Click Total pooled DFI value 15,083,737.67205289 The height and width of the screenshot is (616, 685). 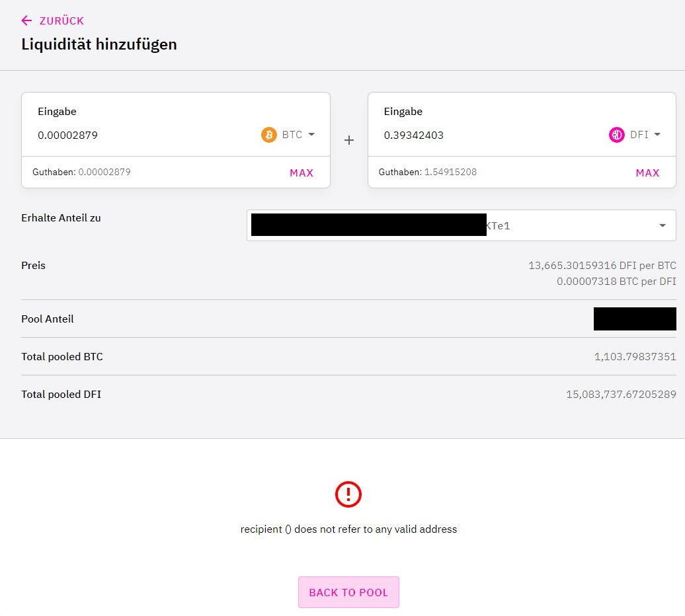622,394
